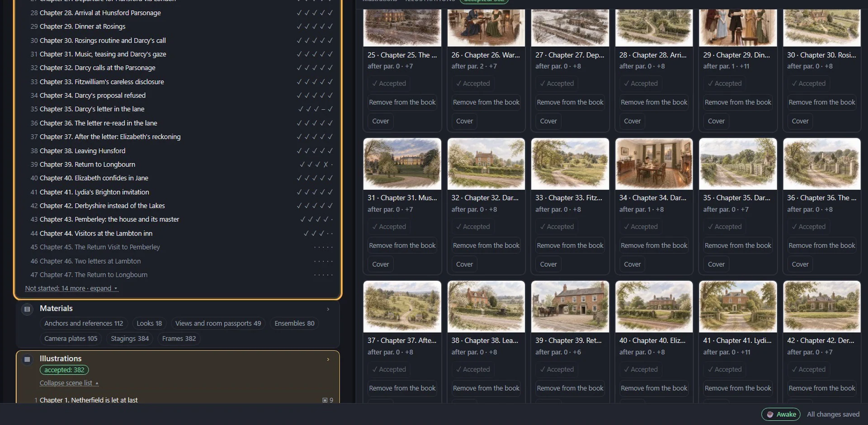Toggle Accepted on Chapter 34 illustration

pyautogui.click(x=641, y=227)
